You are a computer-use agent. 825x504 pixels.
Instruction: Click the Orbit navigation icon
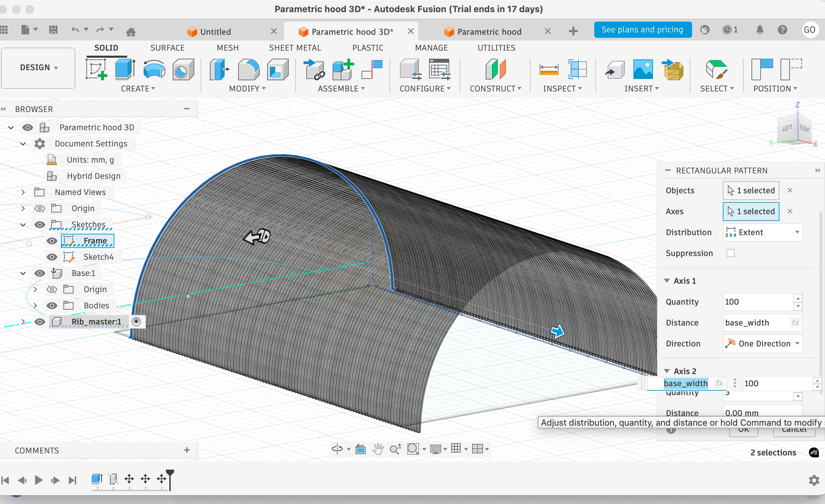pos(337,449)
